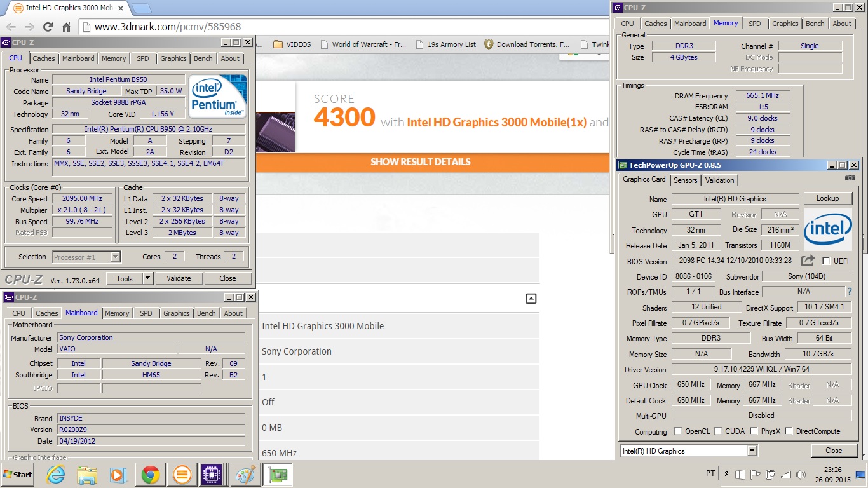Click the PT language indicator in the taskbar
The height and width of the screenshot is (488, 868).
[710, 474]
